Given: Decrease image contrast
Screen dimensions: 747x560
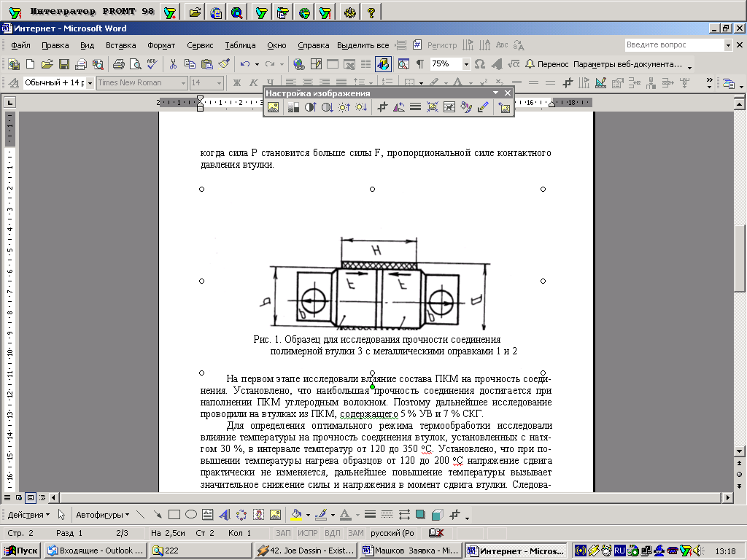Looking at the screenshot, I should [328, 107].
